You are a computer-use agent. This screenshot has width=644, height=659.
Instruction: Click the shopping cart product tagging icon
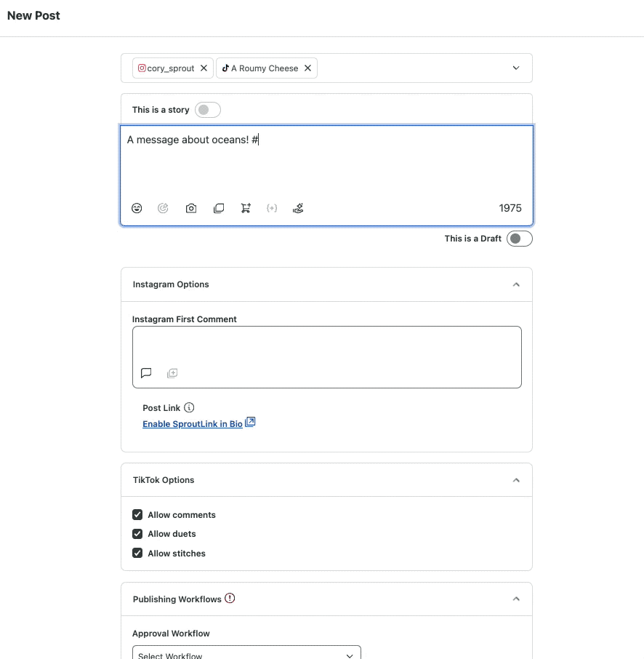click(246, 208)
